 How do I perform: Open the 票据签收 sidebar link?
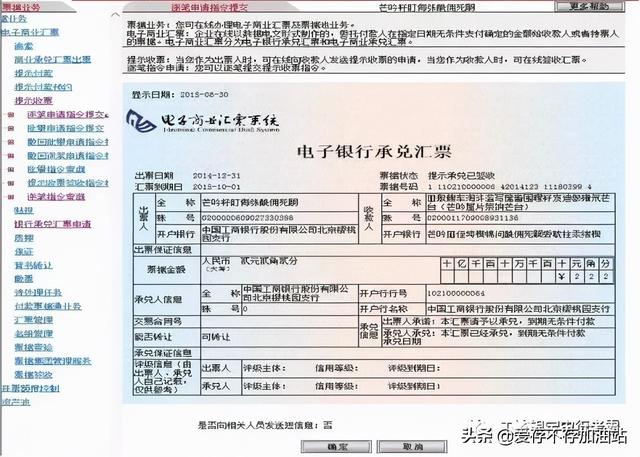[33, 375]
